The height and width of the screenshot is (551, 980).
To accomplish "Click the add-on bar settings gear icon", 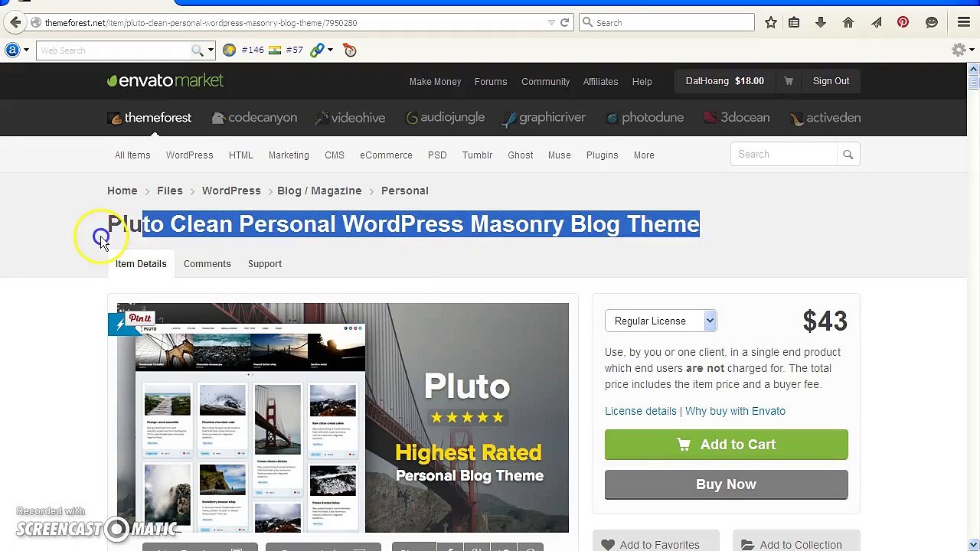I will pyautogui.click(x=959, y=50).
